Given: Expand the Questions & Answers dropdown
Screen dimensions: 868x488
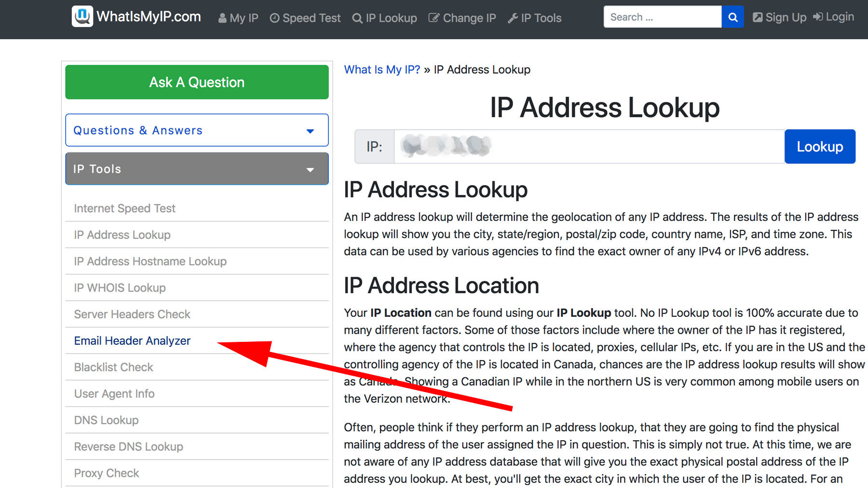Looking at the screenshot, I should tap(310, 131).
